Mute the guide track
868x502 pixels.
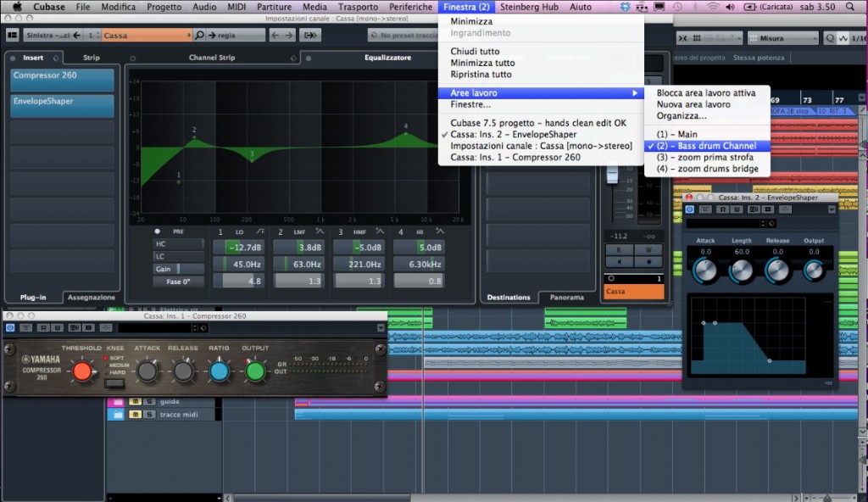point(135,401)
